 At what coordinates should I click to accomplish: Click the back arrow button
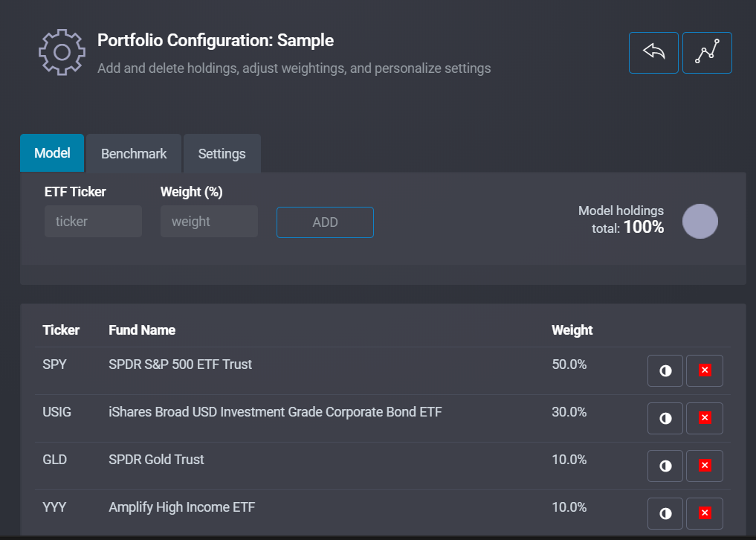tap(653, 52)
